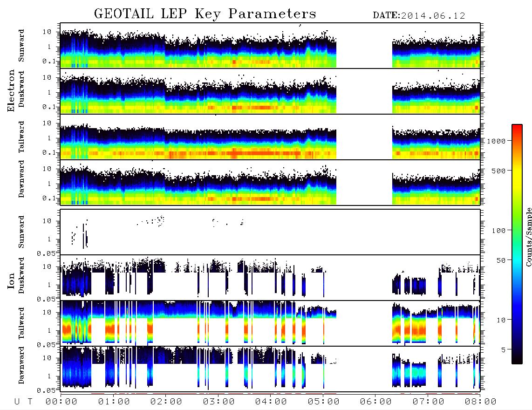Click the title "GEOTAIL LEP Key Parameters"
The width and height of the screenshot is (532, 410).
[x=205, y=14]
